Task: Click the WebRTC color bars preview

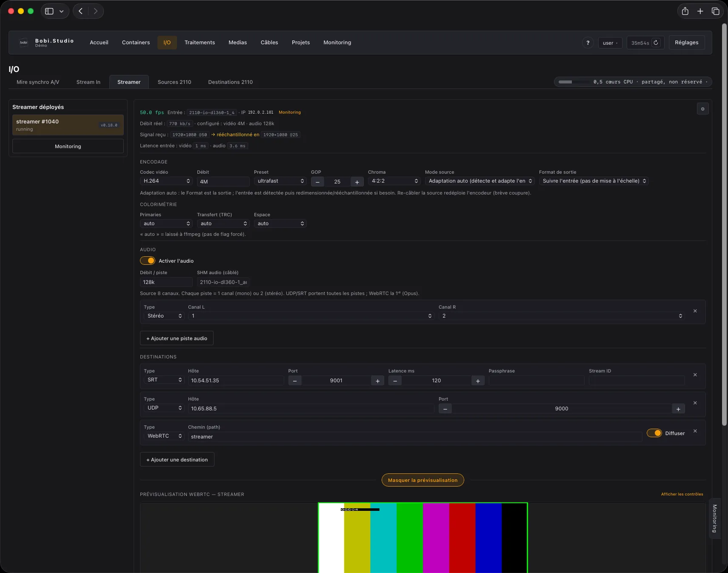Action: click(x=423, y=538)
